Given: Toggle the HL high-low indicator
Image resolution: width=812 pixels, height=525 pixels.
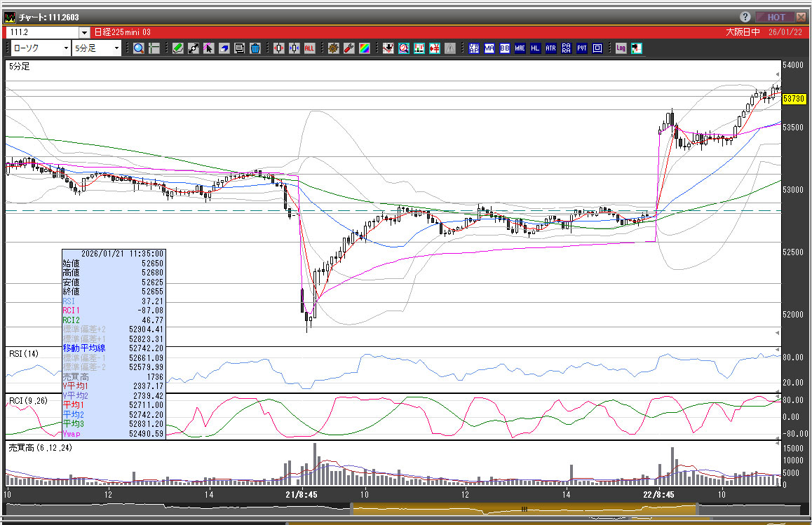Looking at the screenshot, I should click(x=536, y=48).
